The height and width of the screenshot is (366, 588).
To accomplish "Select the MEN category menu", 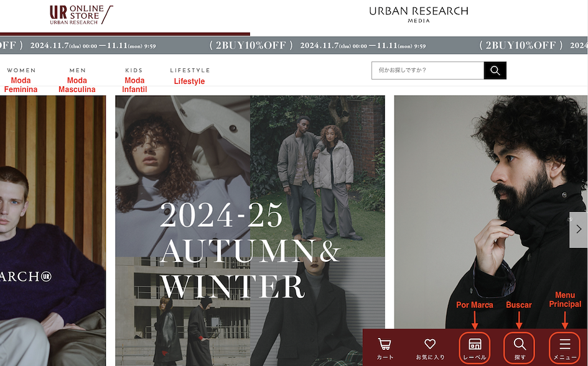I will (78, 70).
